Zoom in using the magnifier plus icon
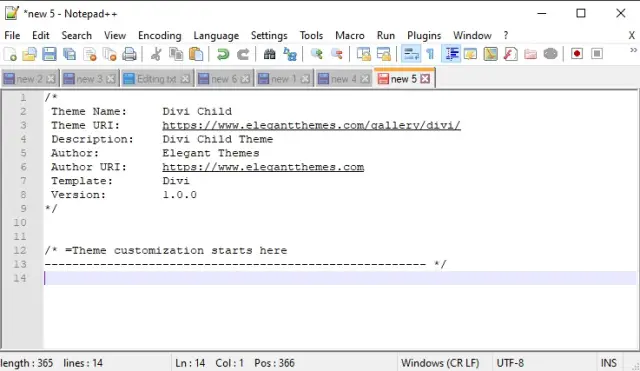 [x=316, y=54]
